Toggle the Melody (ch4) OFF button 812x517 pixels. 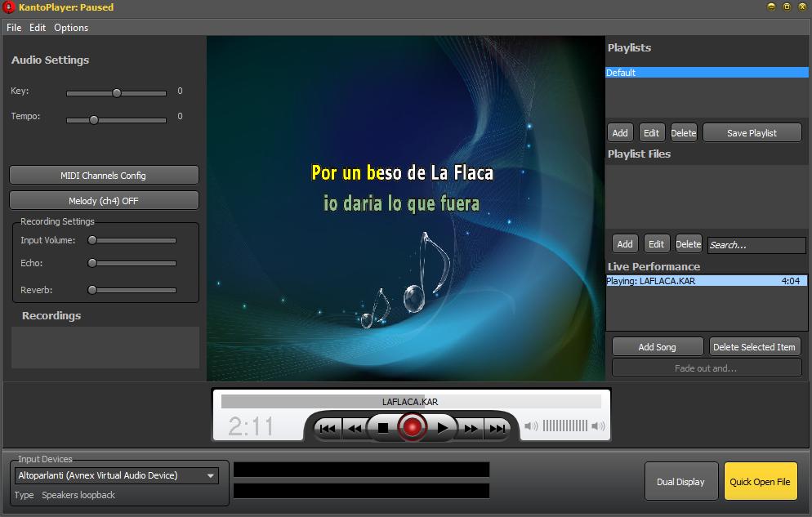[104, 201]
